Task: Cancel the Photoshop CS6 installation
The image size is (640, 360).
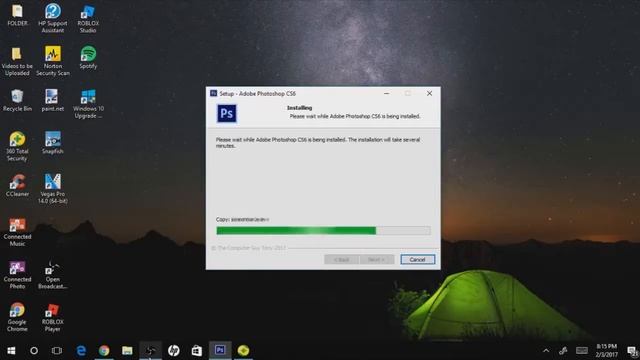Action: 418,260
